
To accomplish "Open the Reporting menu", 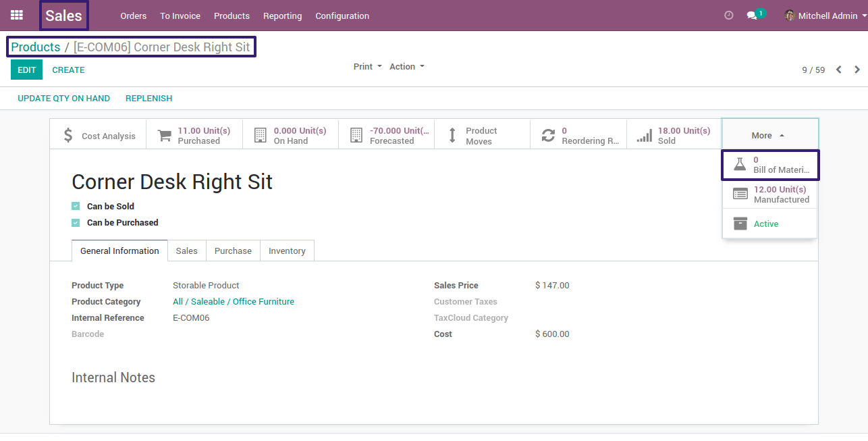I will pyautogui.click(x=283, y=16).
